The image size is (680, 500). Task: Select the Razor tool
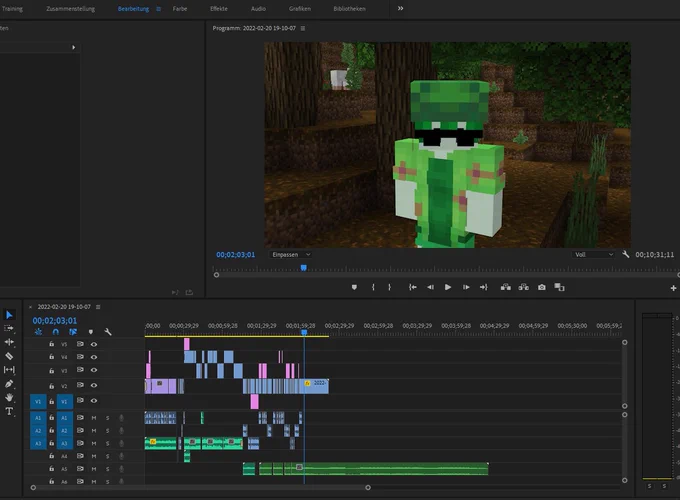pyautogui.click(x=9, y=356)
